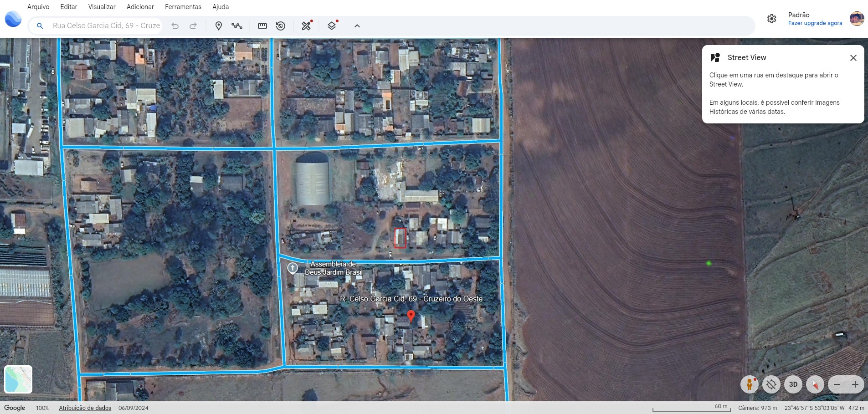
Task: Open historical imagery clock icon
Action: [281, 26]
